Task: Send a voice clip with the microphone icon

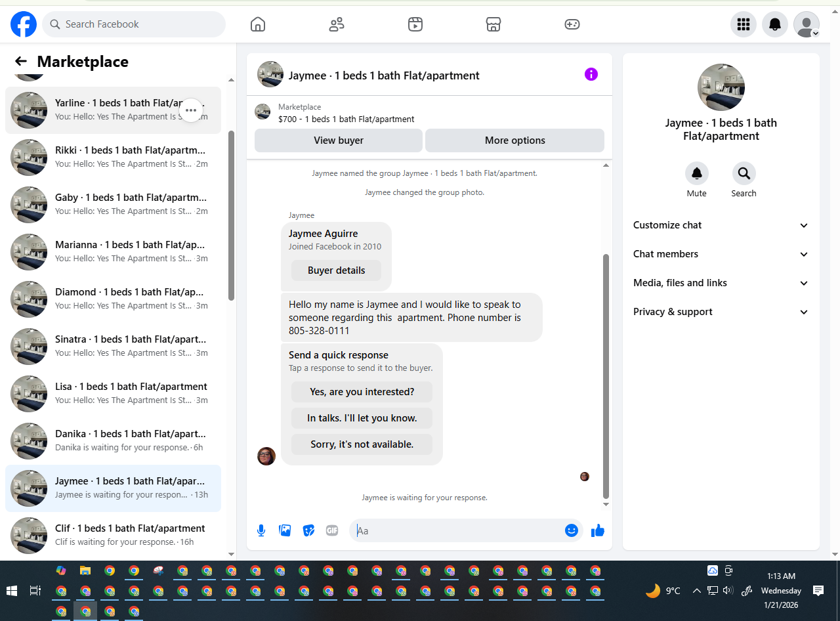Action: pos(261,530)
